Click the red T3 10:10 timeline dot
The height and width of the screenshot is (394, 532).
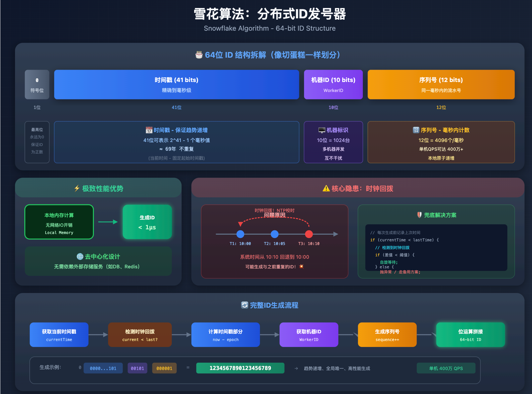(x=309, y=234)
